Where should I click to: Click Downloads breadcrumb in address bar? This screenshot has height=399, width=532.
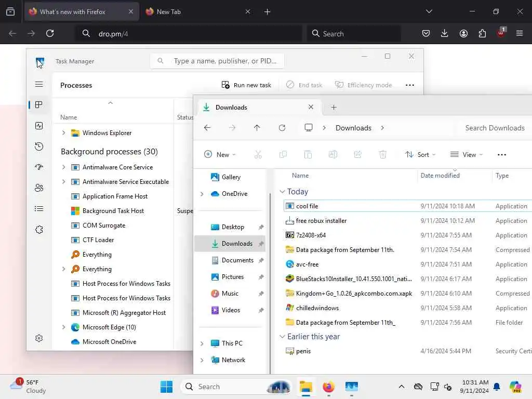pyautogui.click(x=353, y=128)
